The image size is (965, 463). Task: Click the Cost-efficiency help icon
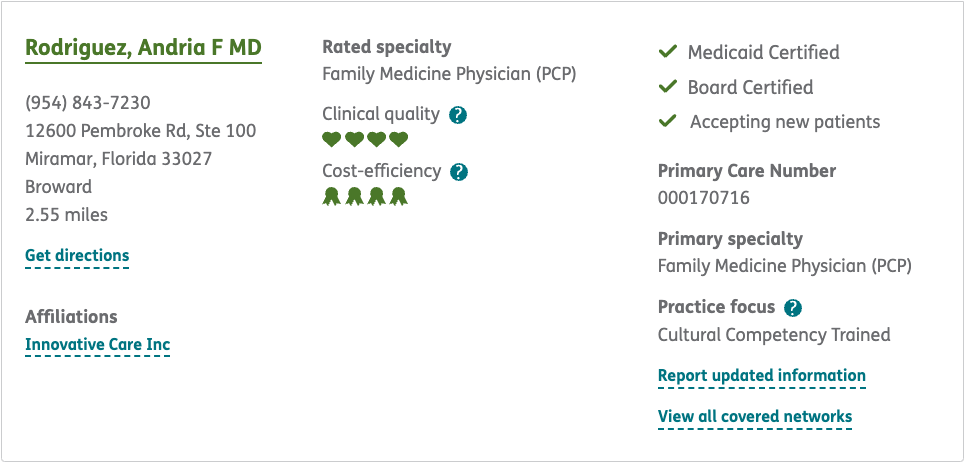click(x=459, y=172)
